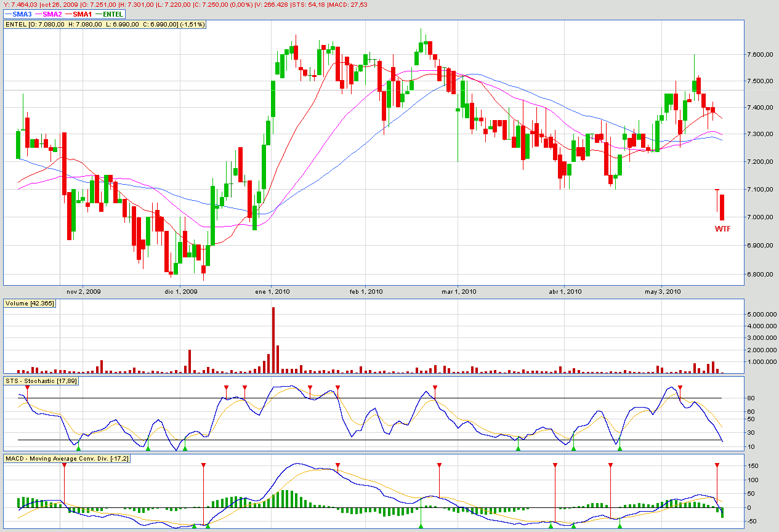Viewport: 779px width, 532px height.
Task: Click the 'feb 1, 2010' date axis label
Action: tap(366, 291)
